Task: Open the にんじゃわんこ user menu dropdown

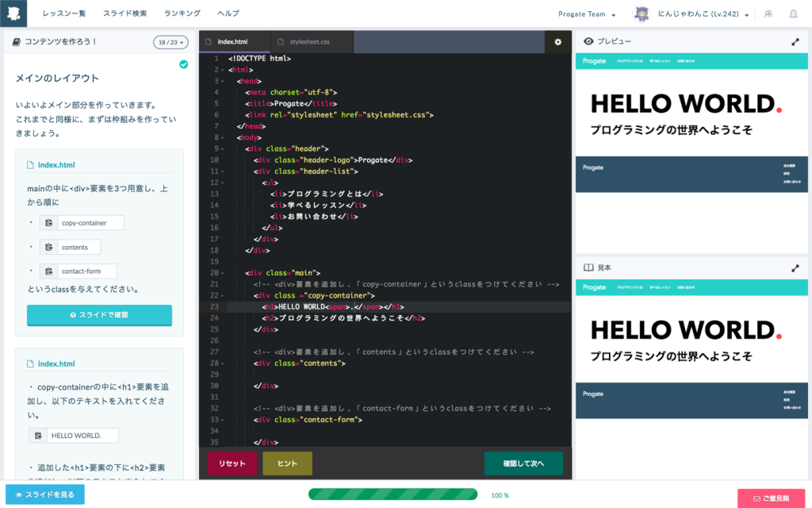Action: (703, 14)
